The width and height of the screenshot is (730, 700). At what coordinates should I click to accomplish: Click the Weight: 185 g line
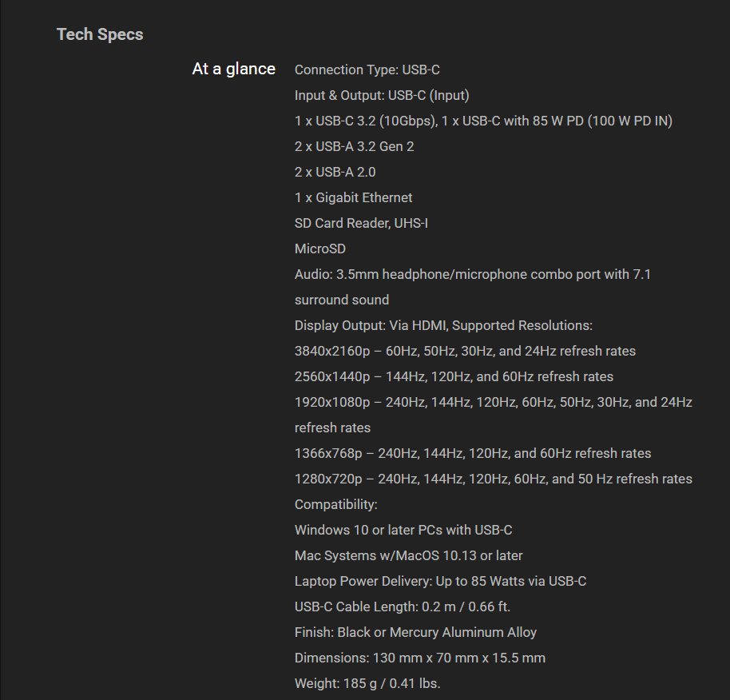coord(367,684)
